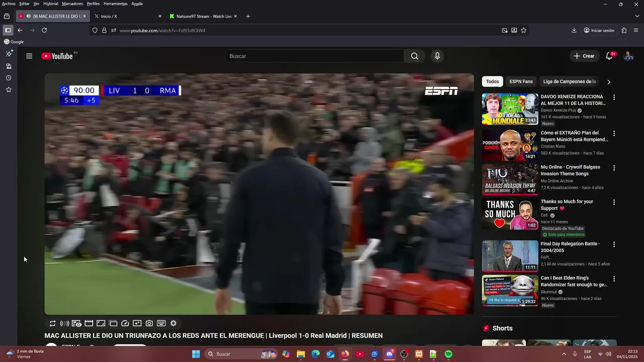Open the Windows Start button

[x=196, y=354]
